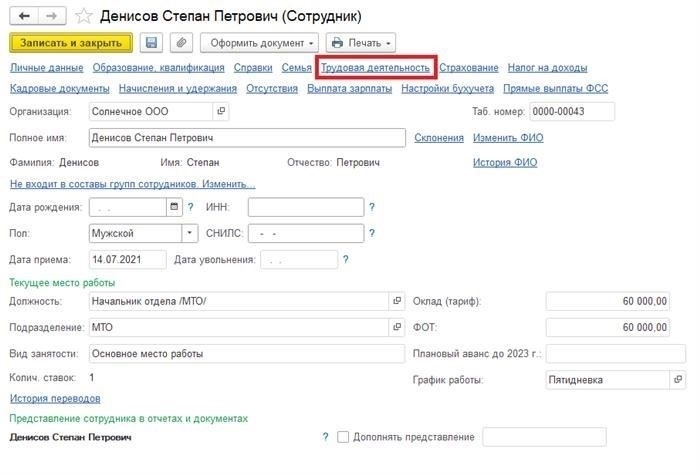
Task: Click the Дата увольнения field
Action: tap(299, 259)
